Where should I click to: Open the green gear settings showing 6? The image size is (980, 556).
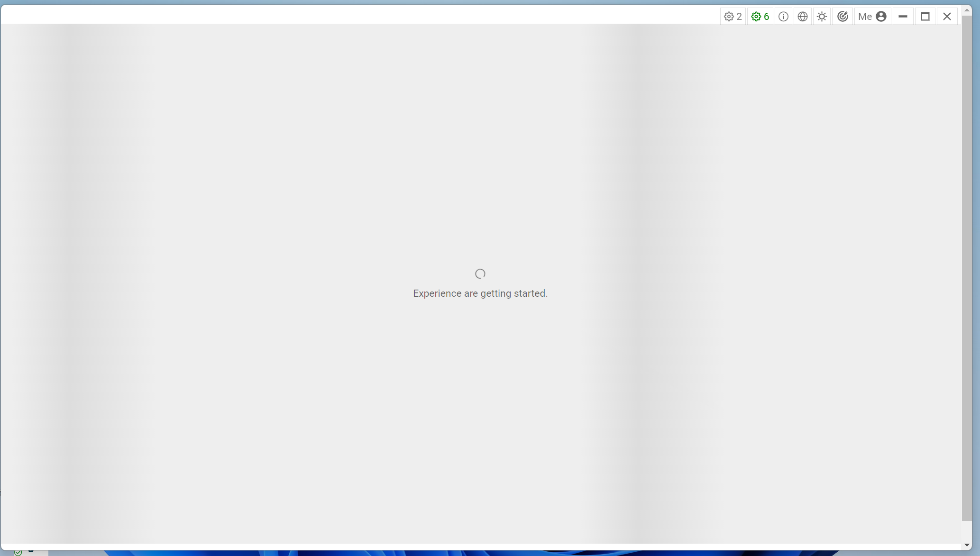coord(760,16)
